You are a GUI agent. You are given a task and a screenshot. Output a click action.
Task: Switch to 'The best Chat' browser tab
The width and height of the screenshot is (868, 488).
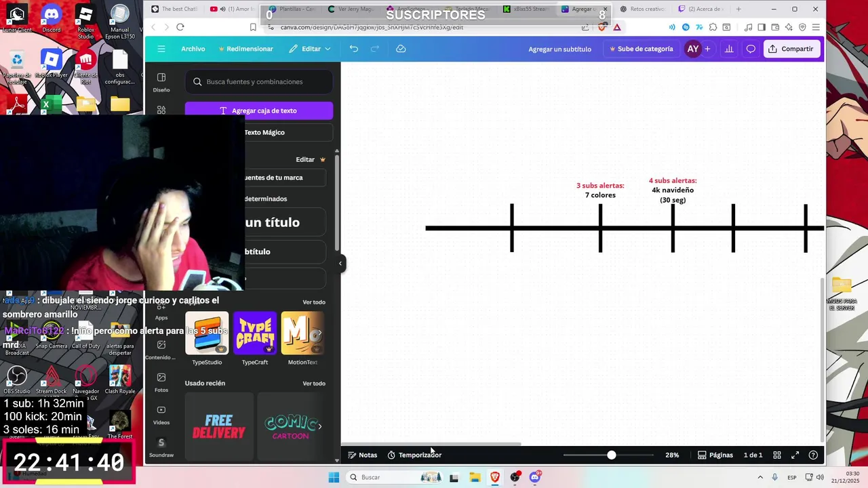tap(174, 9)
